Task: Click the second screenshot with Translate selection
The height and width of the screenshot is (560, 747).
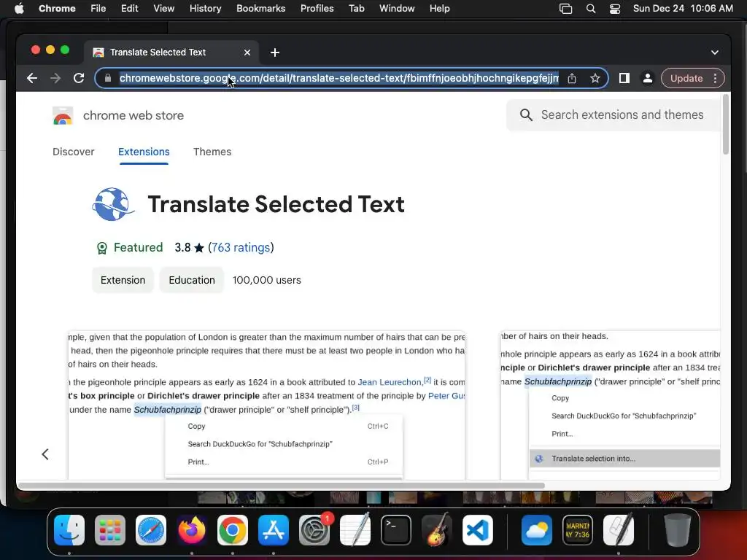Action: tap(610, 405)
